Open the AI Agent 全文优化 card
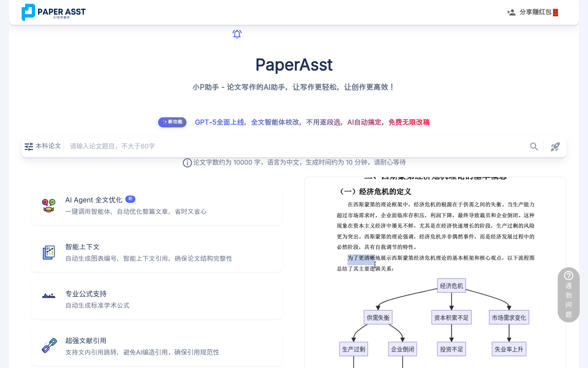 (x=157, y=206)
